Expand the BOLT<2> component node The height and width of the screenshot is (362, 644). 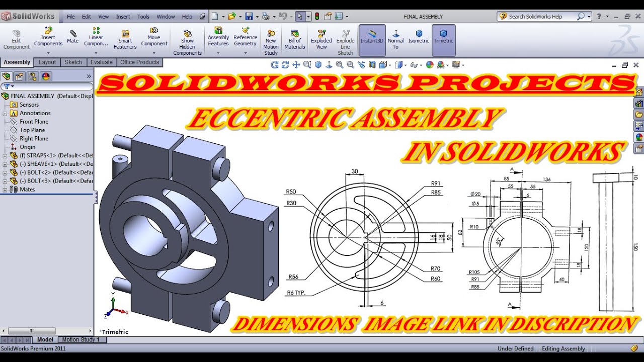point(5,172)
